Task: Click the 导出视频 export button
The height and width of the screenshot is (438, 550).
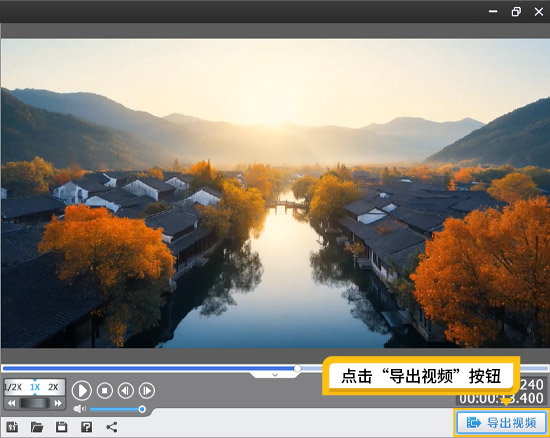Action: (502, 423)
